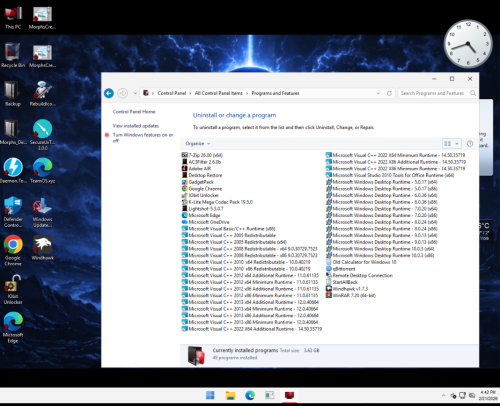Go back using the blue back arrow
The width and height of the screenshot is (500, 406).
click(x=109, y=93)
